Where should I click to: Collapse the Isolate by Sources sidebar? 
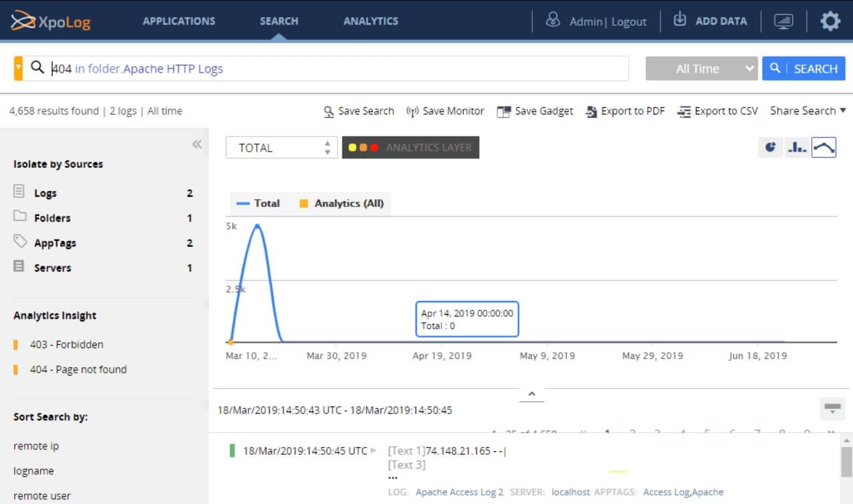[x=196, y=144]
